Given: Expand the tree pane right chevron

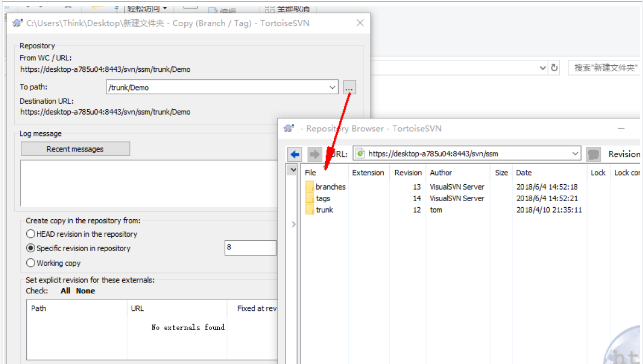Looking at the screenshot, I should [294, 224].
